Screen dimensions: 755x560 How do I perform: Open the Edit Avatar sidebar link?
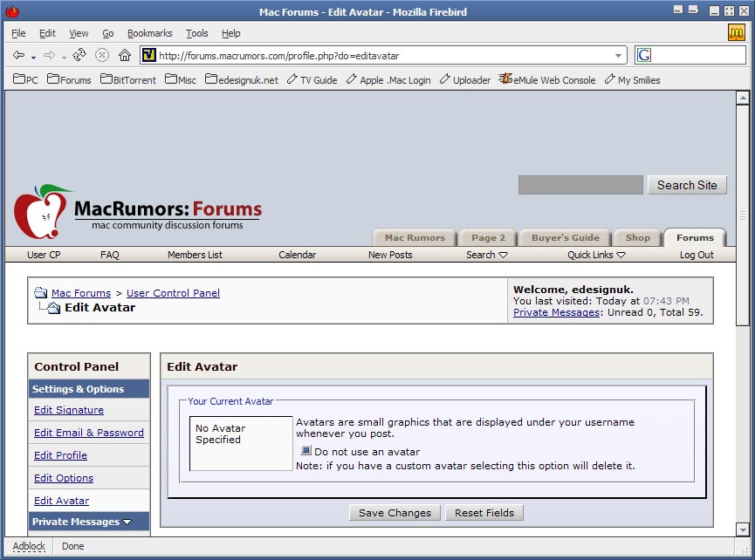[62, 501]
